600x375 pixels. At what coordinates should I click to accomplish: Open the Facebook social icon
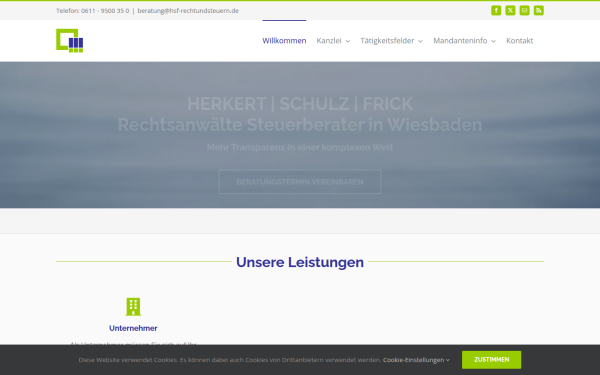496,10
